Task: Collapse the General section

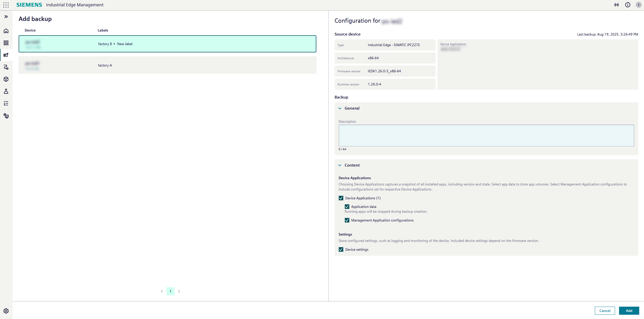Action: coord(340,108)
